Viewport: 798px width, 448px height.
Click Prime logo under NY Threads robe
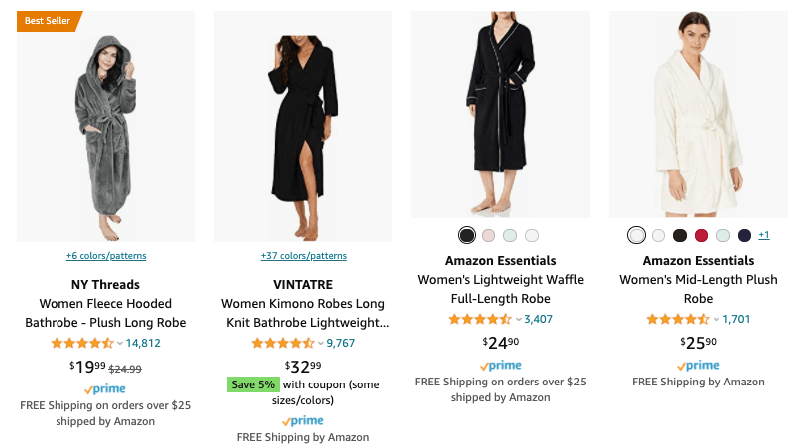click(105, 388)
